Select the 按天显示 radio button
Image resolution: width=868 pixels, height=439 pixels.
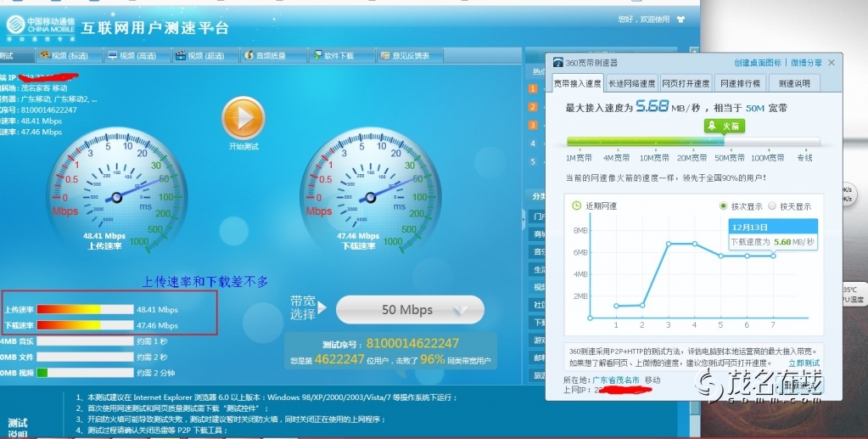point(772,206)
